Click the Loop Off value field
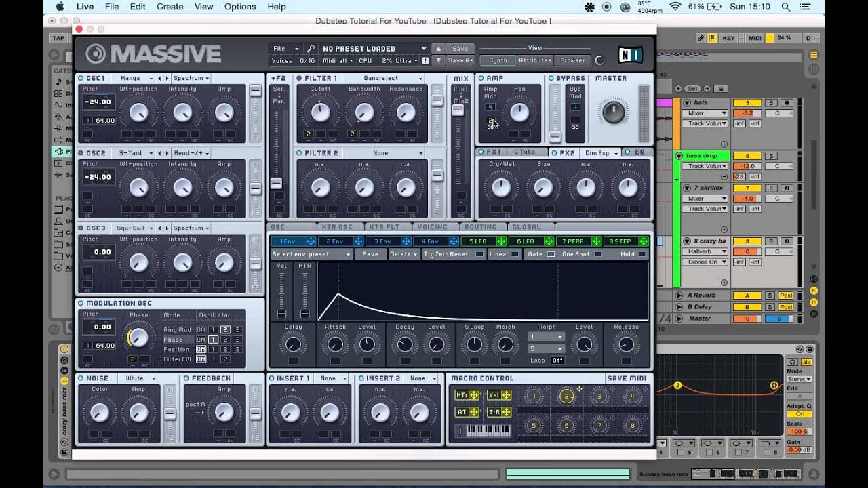 557,361
